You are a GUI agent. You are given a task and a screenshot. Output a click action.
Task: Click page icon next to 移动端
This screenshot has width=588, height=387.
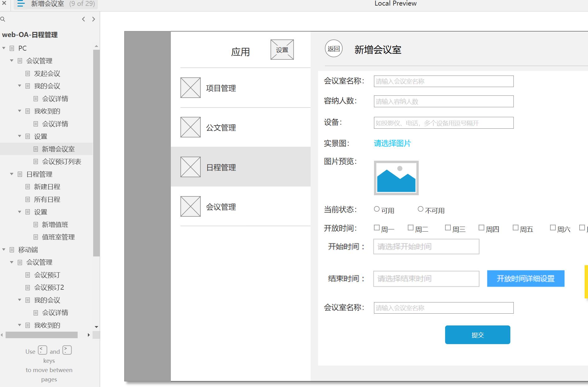coord(12,250)
